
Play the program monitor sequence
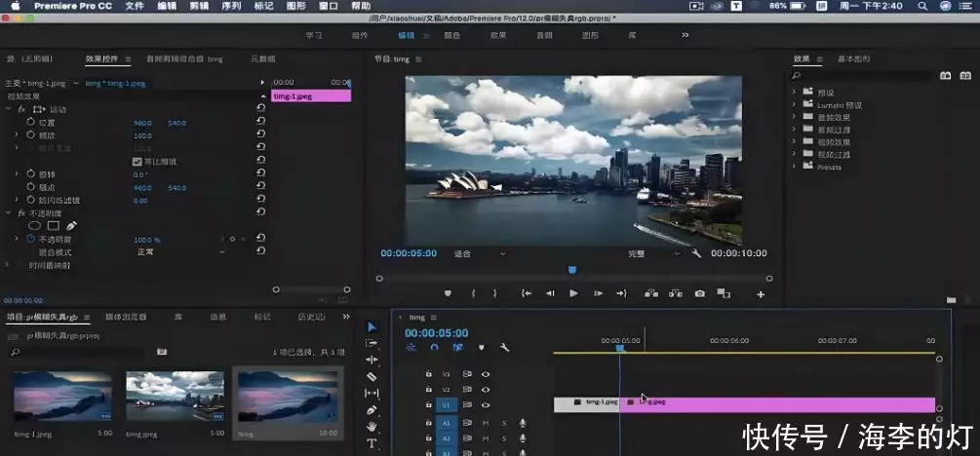[x=573, y=293]
